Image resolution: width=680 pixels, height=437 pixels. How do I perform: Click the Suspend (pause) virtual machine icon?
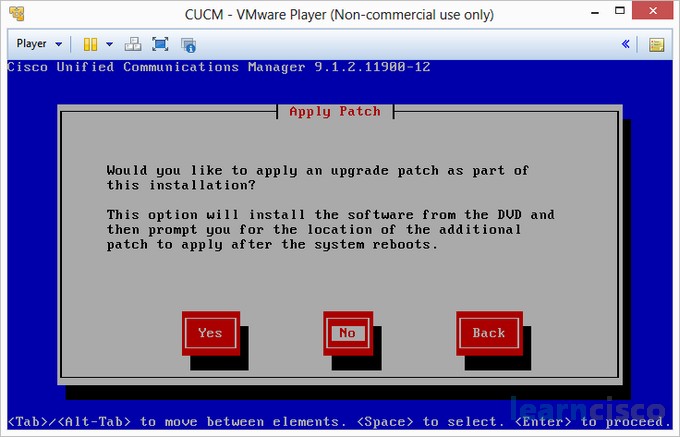pos(90,44)
